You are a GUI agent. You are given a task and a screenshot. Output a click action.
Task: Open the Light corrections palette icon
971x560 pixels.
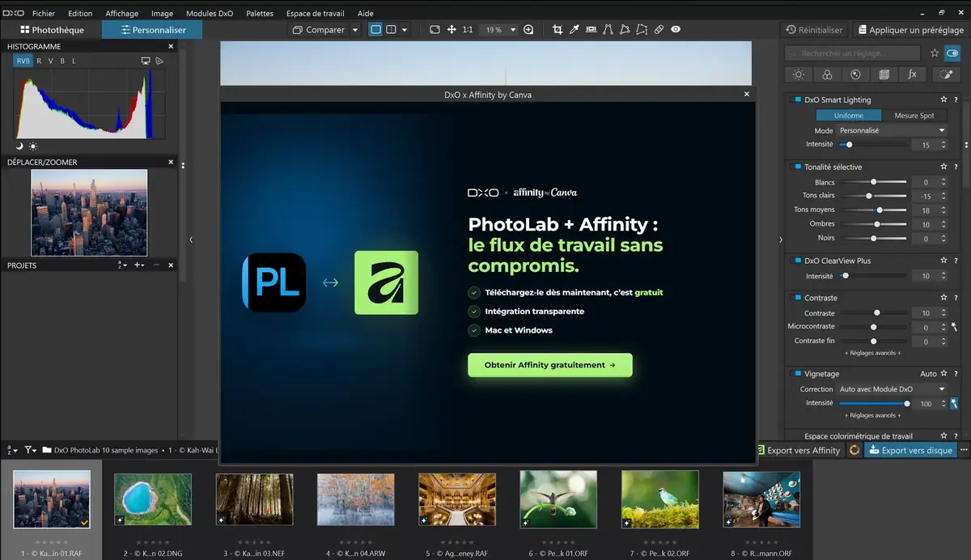(x=799, y=74)
